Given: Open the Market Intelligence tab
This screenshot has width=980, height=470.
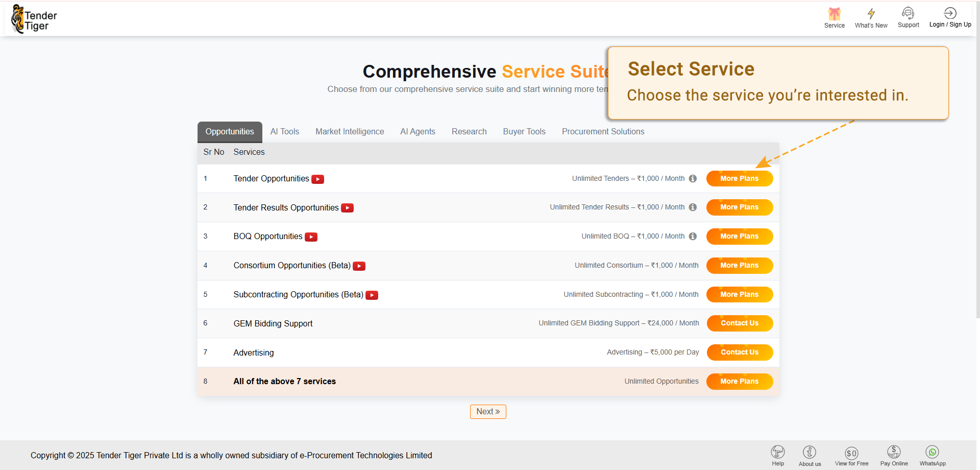Looking at the screenshot, I should (x=350, y=132).
